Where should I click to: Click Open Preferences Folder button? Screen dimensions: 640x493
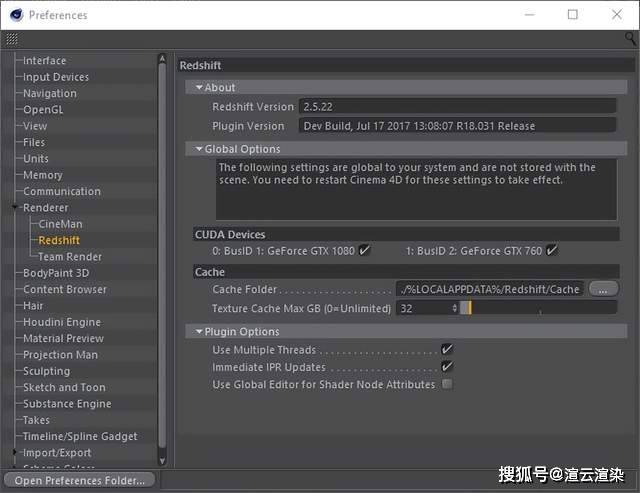(80, 480)
